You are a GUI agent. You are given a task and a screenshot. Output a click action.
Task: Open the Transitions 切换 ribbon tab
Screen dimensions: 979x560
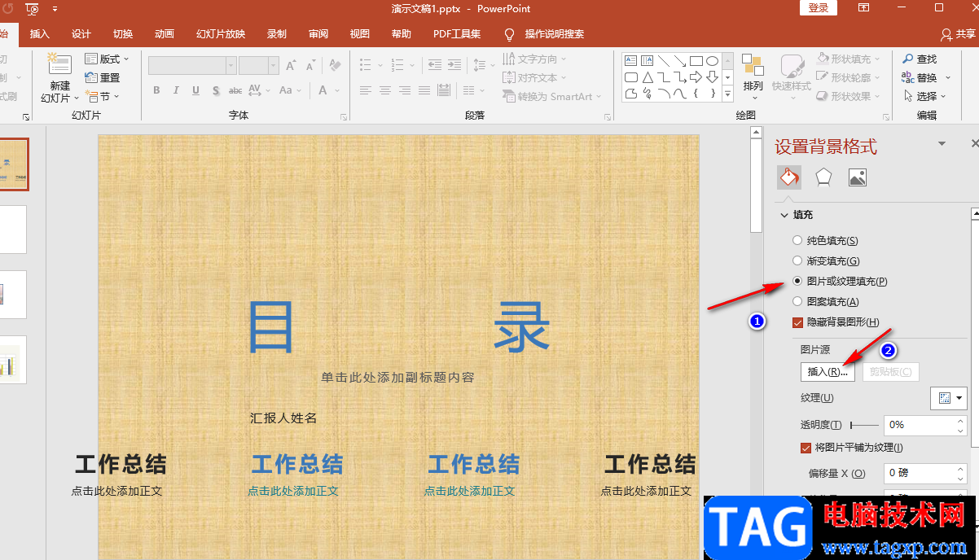pos(123,34)
